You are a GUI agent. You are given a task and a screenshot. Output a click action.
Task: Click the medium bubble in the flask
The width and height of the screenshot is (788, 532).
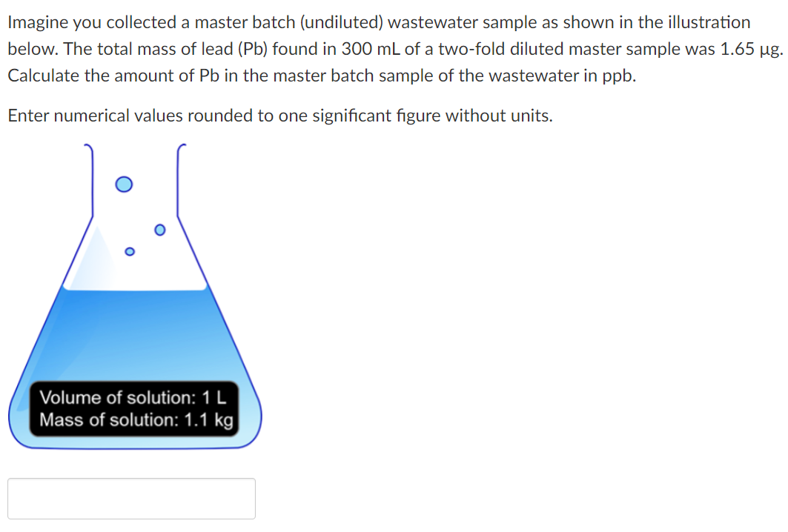(x=159, y=230)
